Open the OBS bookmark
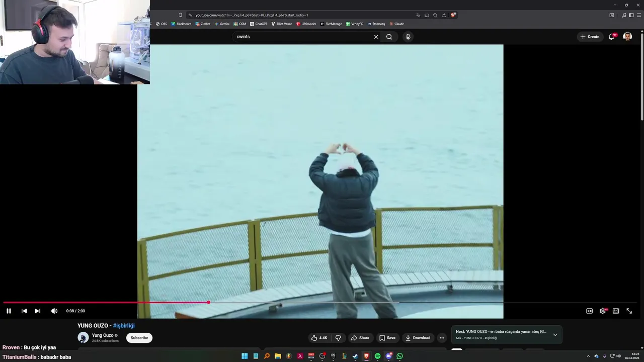644x362 pixels. click(161, 24)
